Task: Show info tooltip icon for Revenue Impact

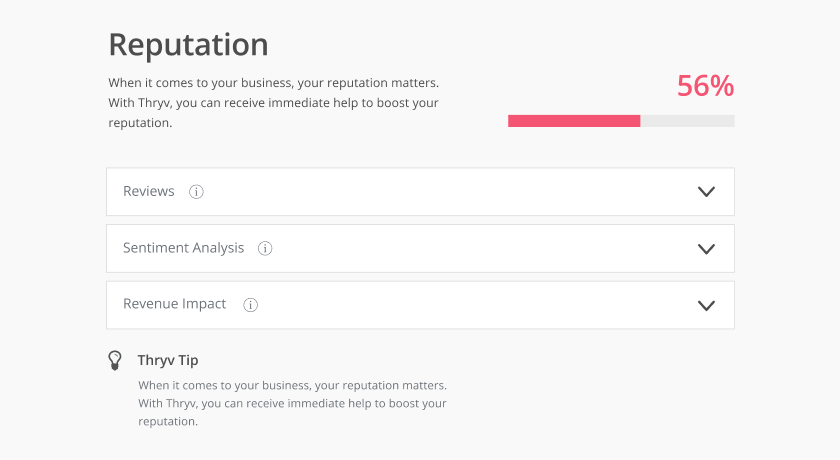Action: point(251,305)
